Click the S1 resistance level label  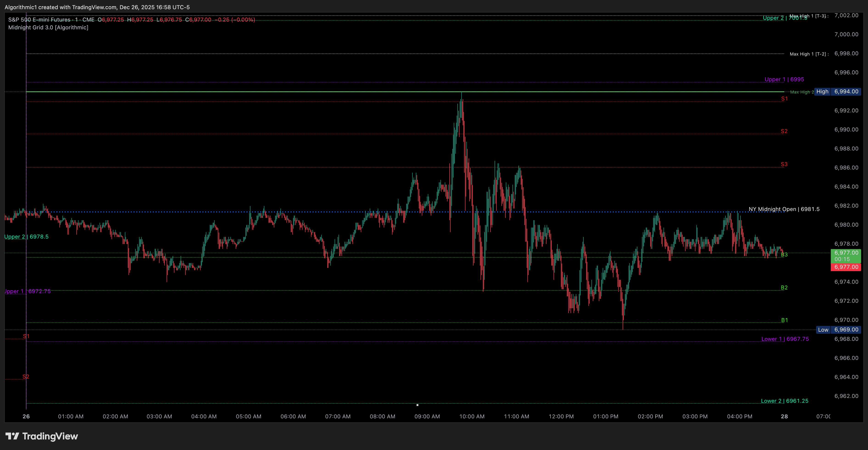coord(784,98)
